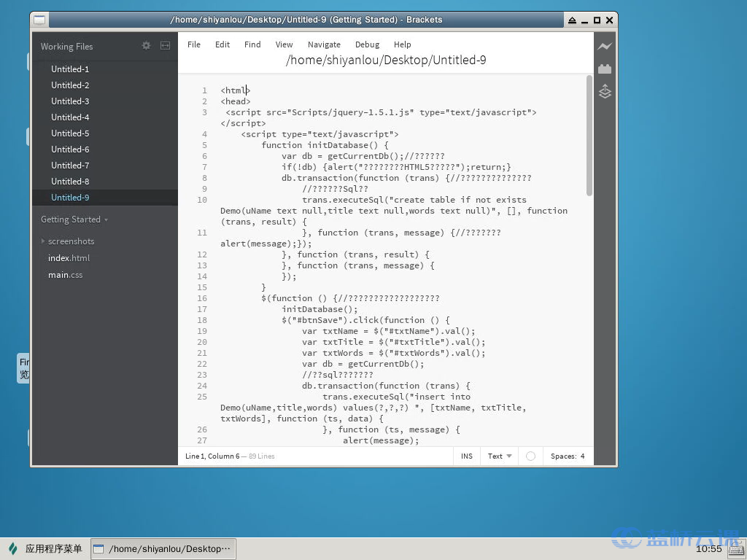Toggle INS insert/overwrite mode
This screenshot has height=560, width=747.
point(466,456)
